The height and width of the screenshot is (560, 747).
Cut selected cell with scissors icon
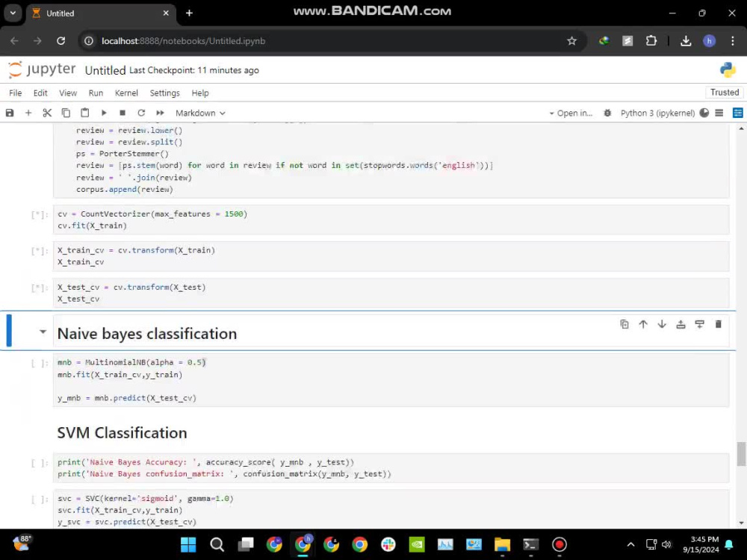46,113
